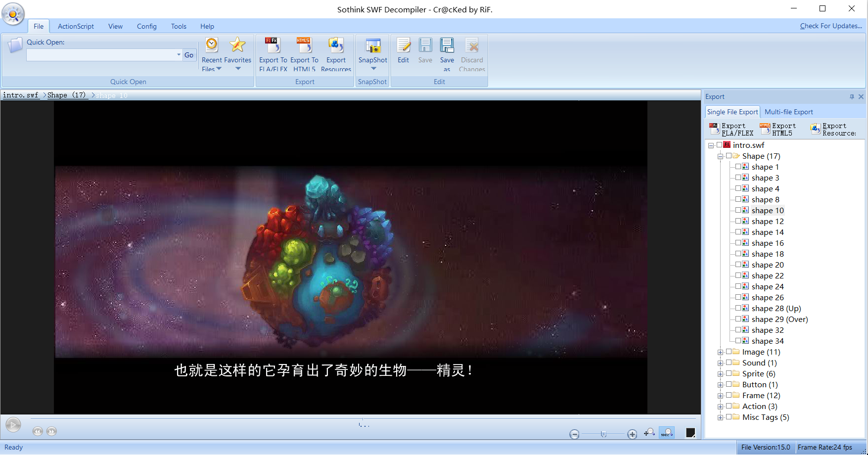Select shape 29 (Over) tree item
This screenshot has height=455, width=868.
click(x=779, y=319)
